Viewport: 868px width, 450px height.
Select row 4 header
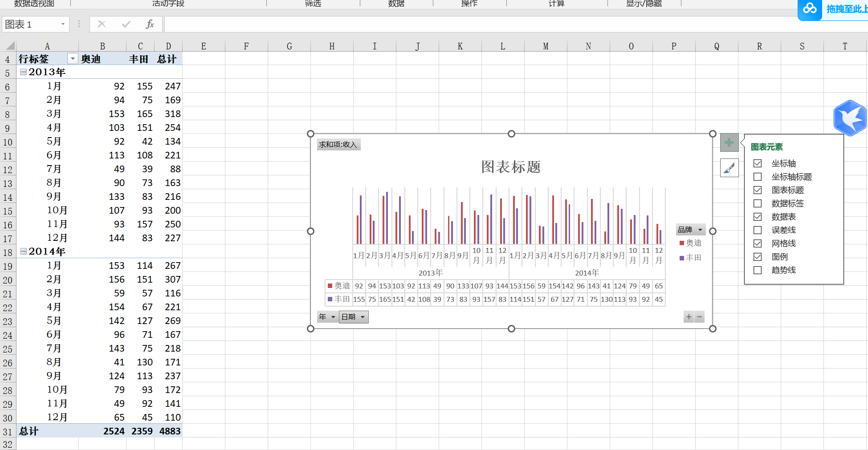coord(8,59)
